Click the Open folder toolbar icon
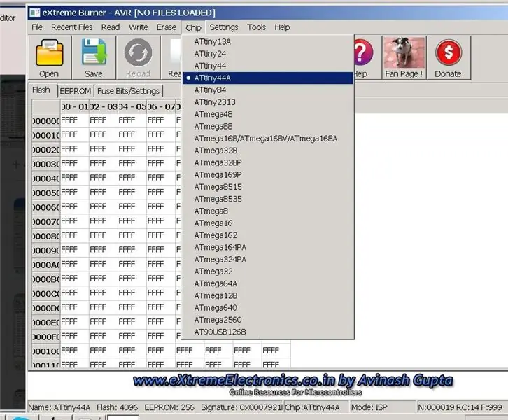The image size is (508, 420). point(49,57)
